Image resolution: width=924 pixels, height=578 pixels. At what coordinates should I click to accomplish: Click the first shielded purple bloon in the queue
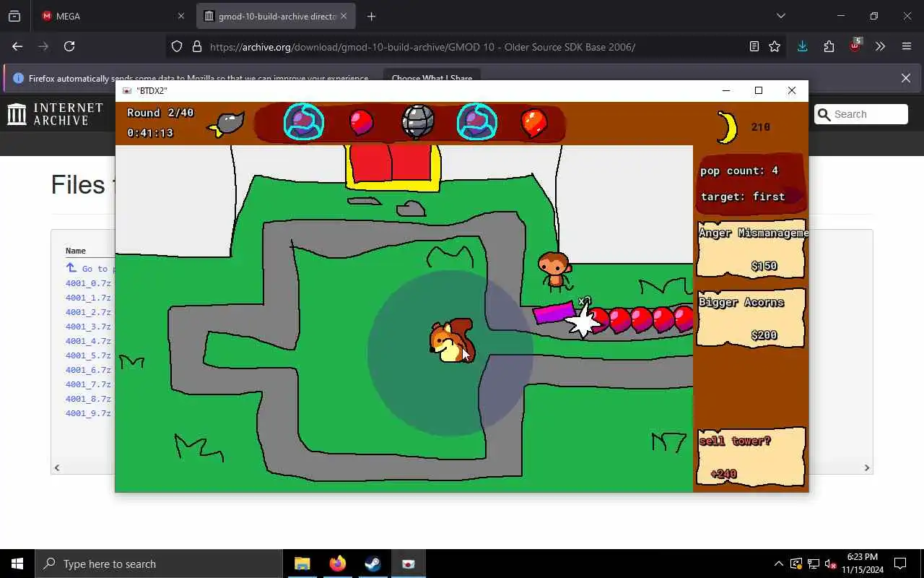[x=303, y=122]
